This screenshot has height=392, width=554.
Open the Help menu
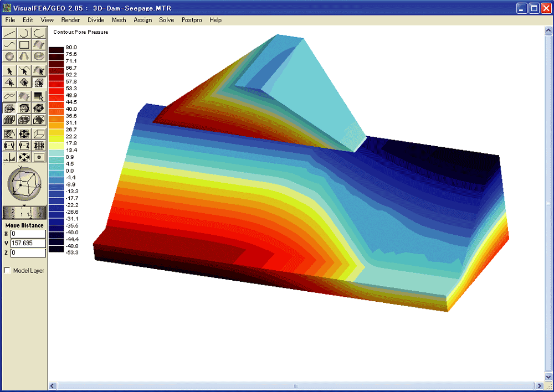click(x=216, y=20)
